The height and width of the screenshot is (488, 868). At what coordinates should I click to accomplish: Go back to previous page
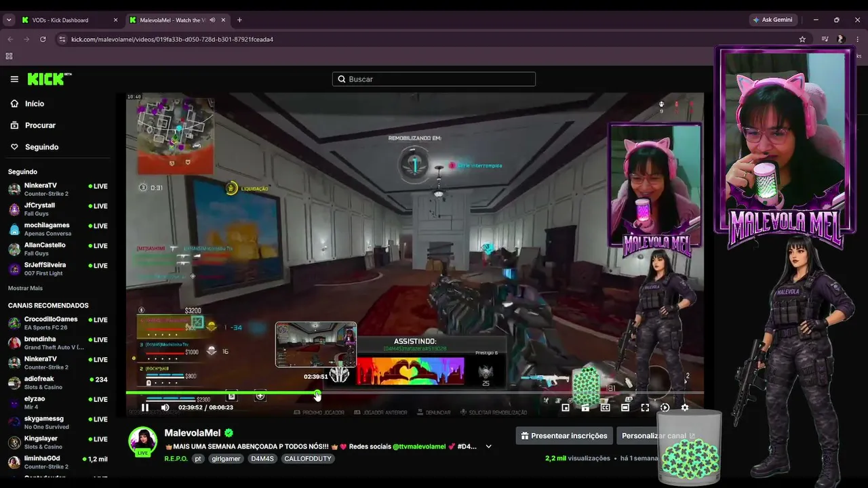point(9,39)
